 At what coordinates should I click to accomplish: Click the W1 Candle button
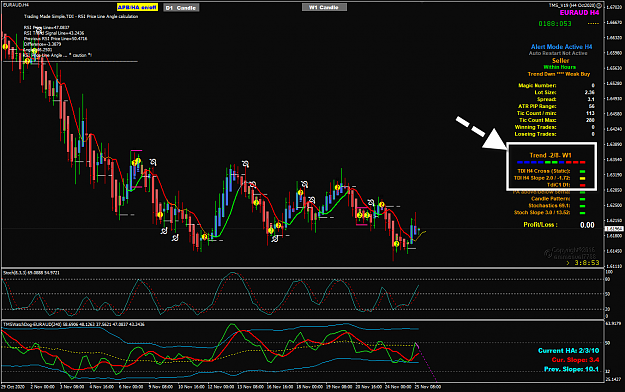(x=324, y=7)
